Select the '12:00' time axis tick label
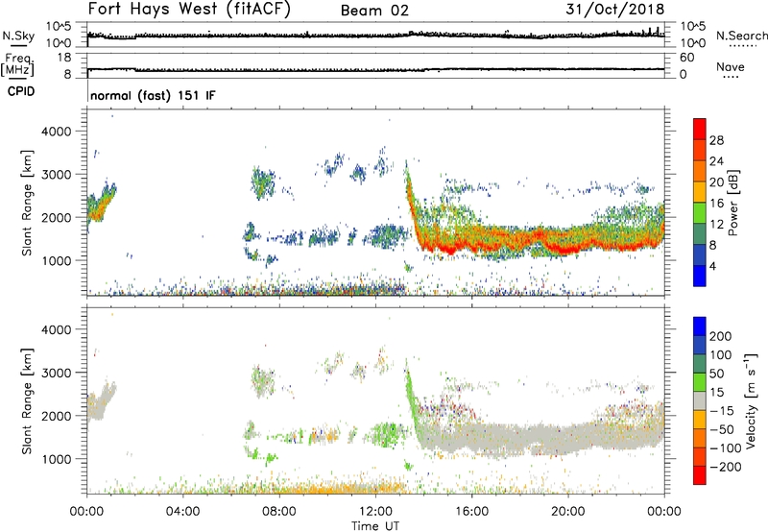Viewport: 768px width, 532px height. pos(375,512)
